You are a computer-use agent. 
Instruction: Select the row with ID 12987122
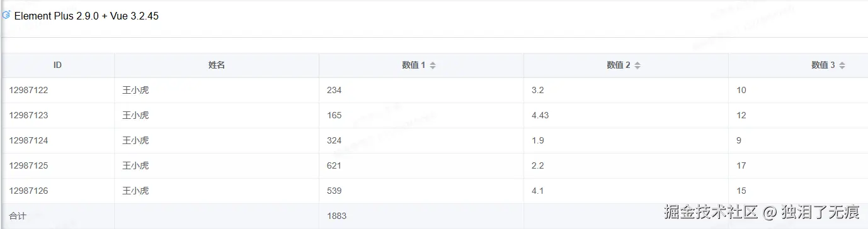[x=435, y=91]
